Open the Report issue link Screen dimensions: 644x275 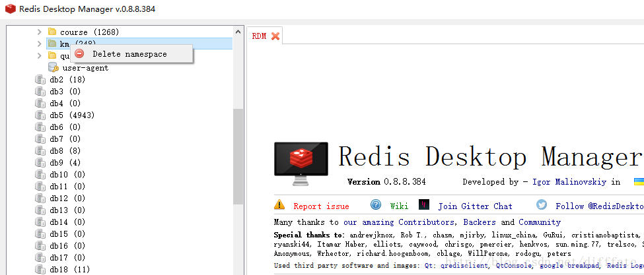[321, 206]
